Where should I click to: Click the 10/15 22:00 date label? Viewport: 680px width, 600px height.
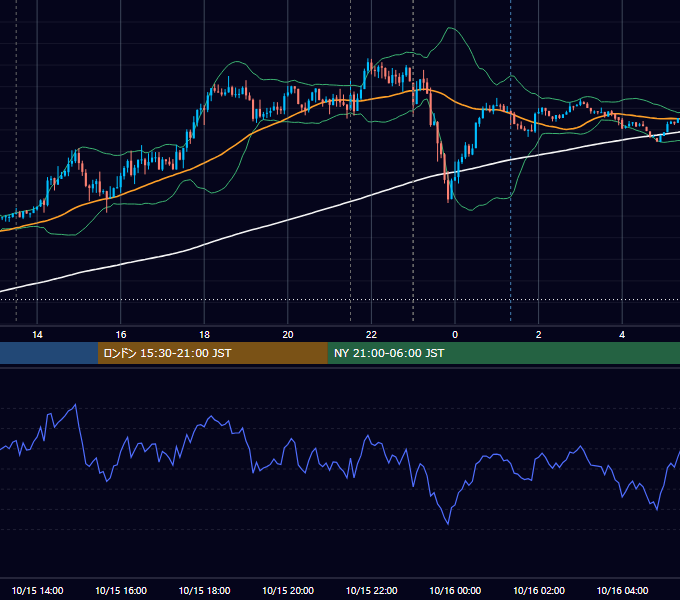click(371, 590)
